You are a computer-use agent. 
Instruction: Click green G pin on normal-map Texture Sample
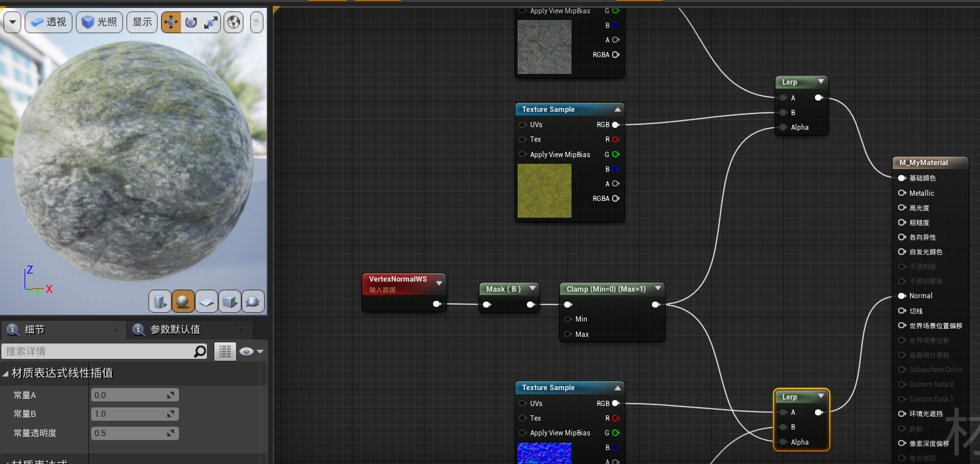(x=615, y=433)
